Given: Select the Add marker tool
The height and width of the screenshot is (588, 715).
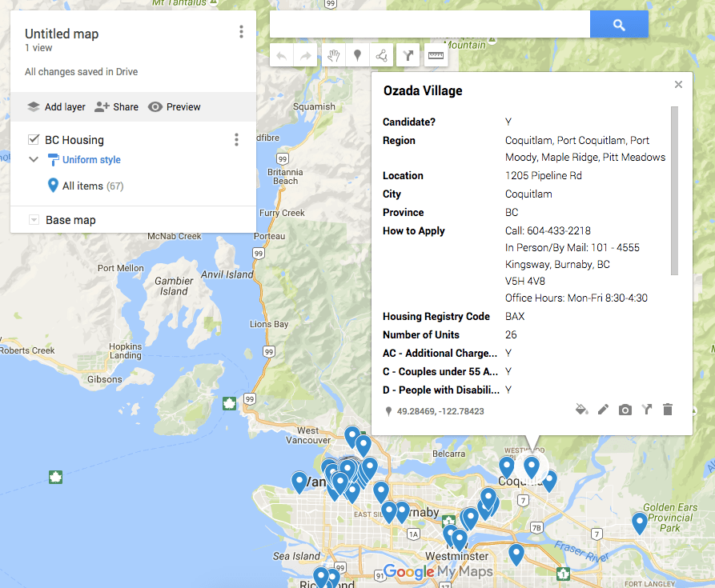Looking at the screenshot, I should 357,55.
